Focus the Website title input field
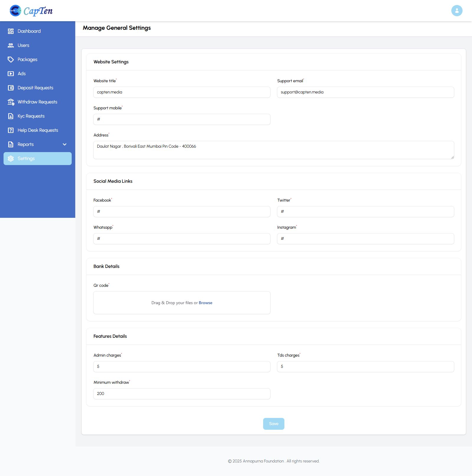The image size is (472, 476). click(182, 92)
